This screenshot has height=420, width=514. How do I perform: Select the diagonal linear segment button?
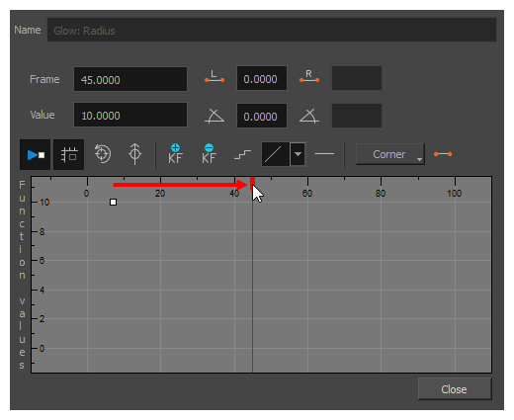point(276,154)
